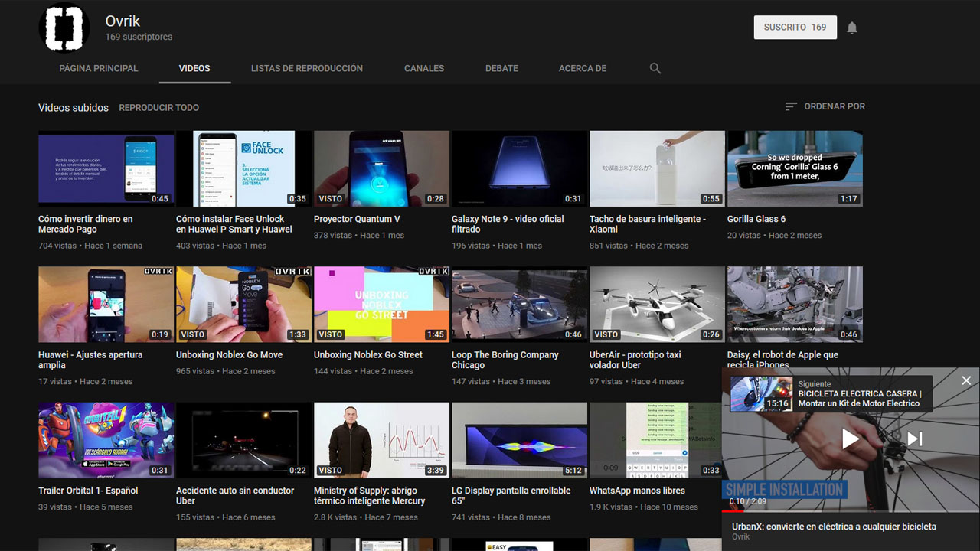
Task: Click the UrbanX miniplayer video title
Action: click(x=834, y=527)
